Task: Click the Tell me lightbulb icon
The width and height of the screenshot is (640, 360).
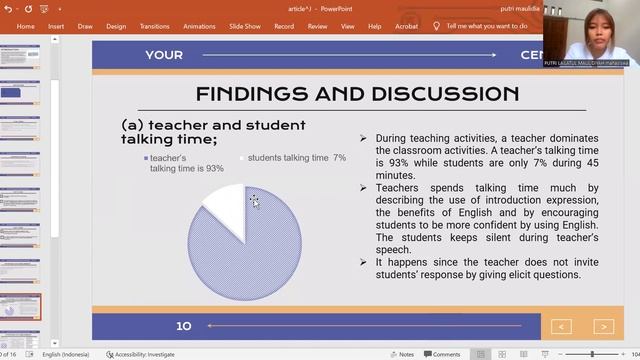Action: 436,26
